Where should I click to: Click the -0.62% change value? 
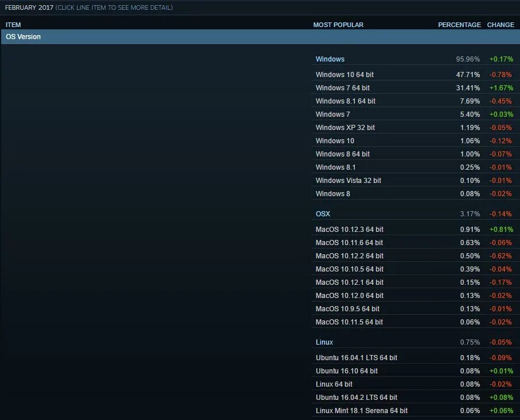pos(501,256)
